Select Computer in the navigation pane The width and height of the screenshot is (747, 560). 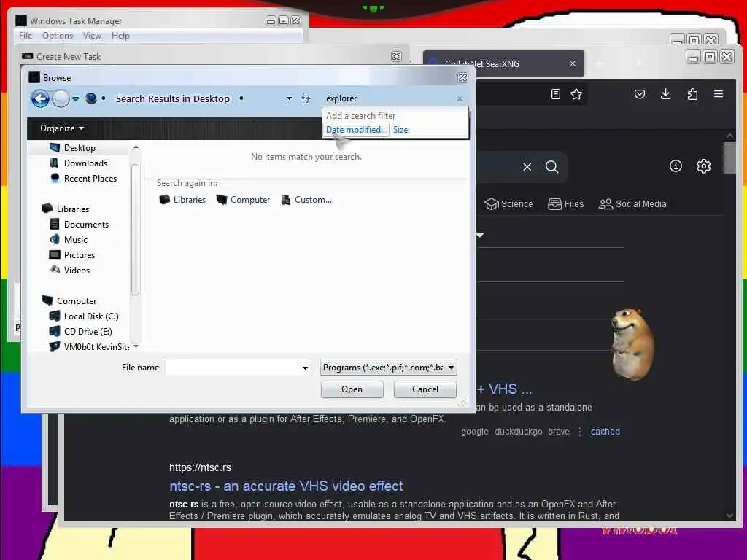pos(76,300)
